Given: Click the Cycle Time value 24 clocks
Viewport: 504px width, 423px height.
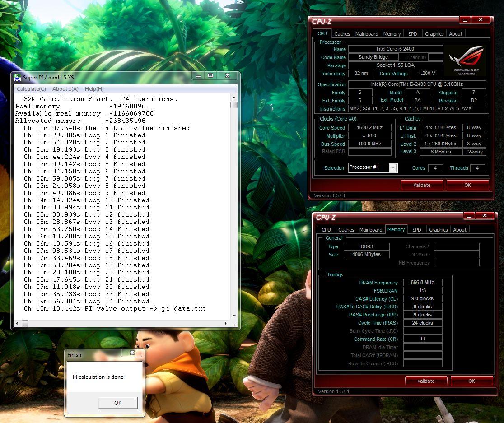Looking at the screenshot, I should 422,323.
